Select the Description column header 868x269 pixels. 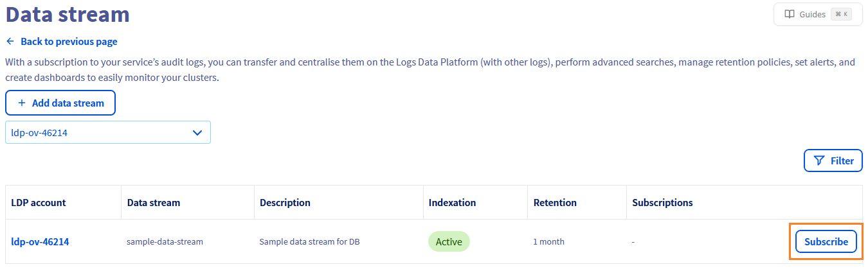click(285, 203)
